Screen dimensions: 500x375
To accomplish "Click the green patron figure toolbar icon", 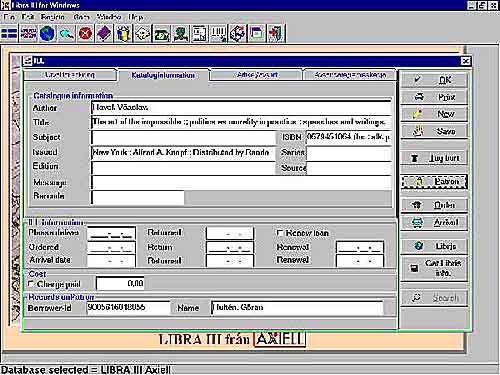I will pos(181,34).
